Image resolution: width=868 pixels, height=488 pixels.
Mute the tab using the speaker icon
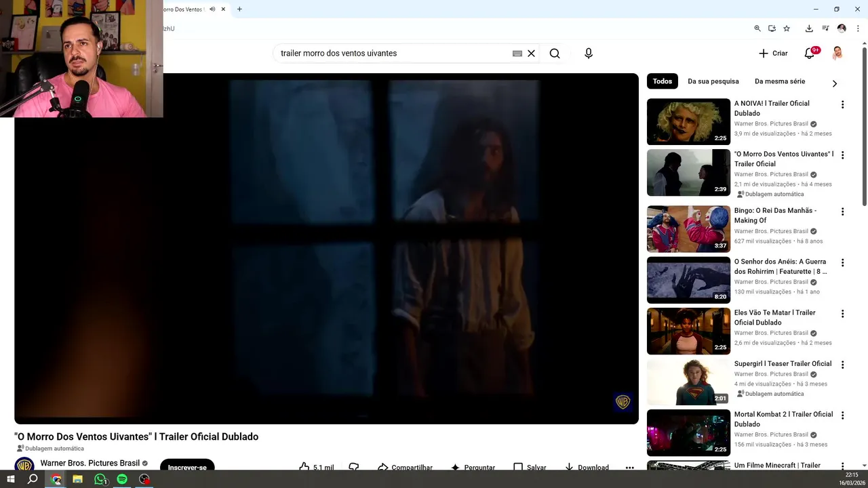pyautogui.click(x=212, y=9)
